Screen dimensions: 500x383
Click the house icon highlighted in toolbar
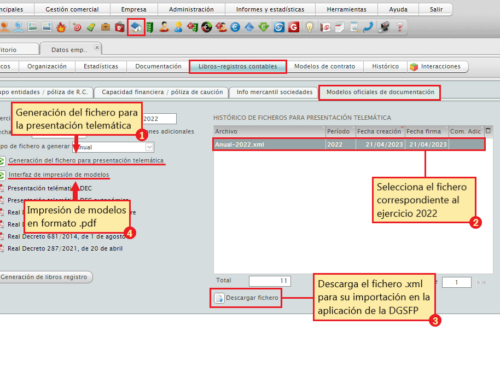(x=136, y=27)
